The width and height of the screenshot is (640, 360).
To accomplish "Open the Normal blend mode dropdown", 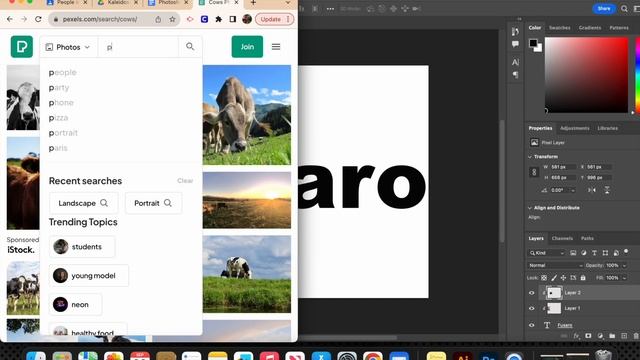I will tap(556, 265).
